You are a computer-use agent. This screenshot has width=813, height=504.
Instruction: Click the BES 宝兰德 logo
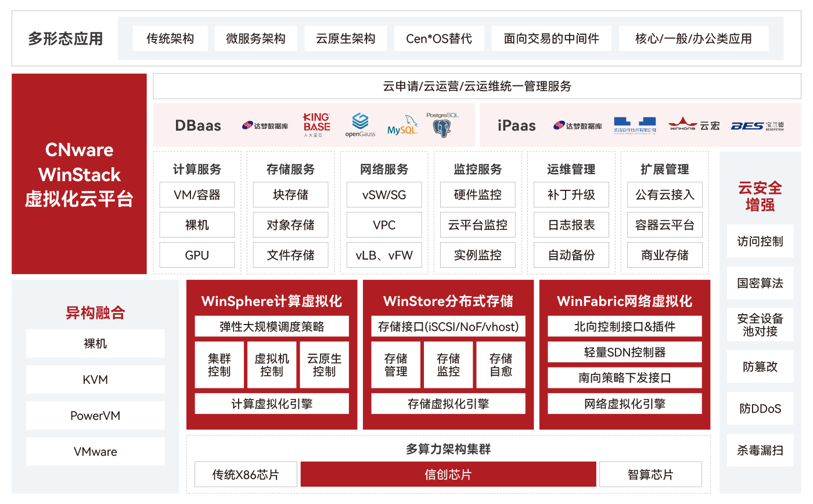757,125
